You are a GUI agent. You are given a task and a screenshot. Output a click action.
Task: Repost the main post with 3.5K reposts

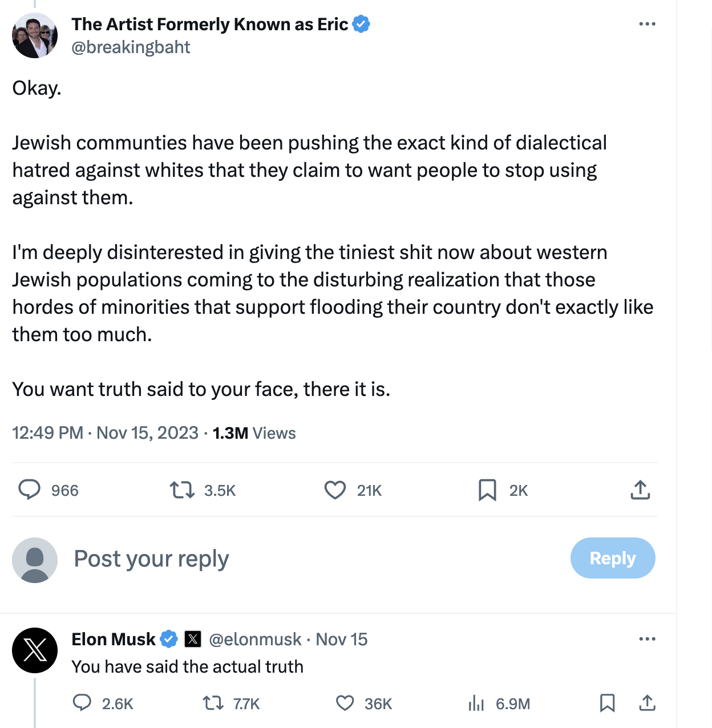tap(183, 490)
